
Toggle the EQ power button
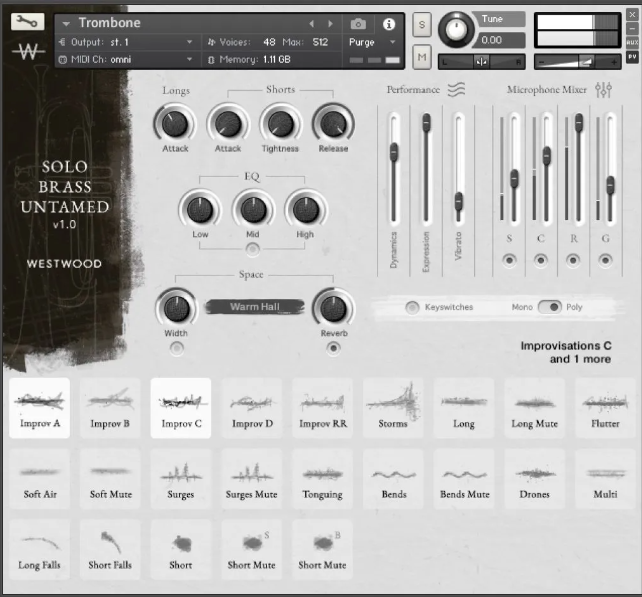tap(253, 248)
